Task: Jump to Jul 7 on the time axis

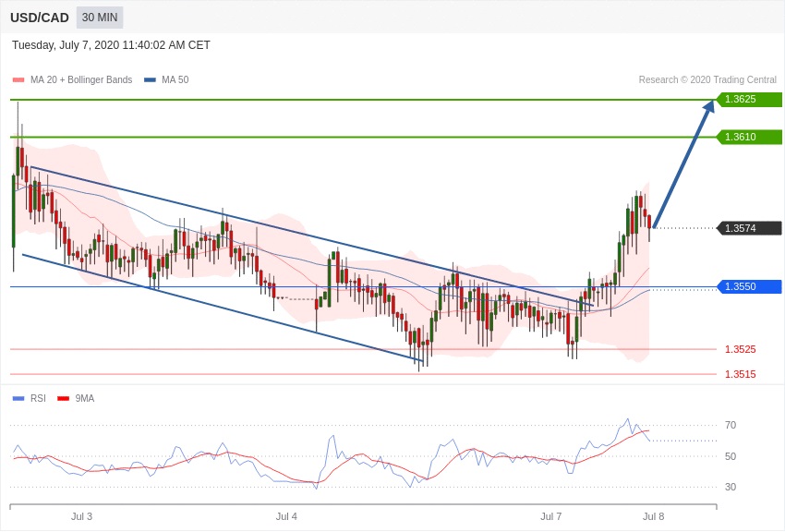Action: pos(550,516)
